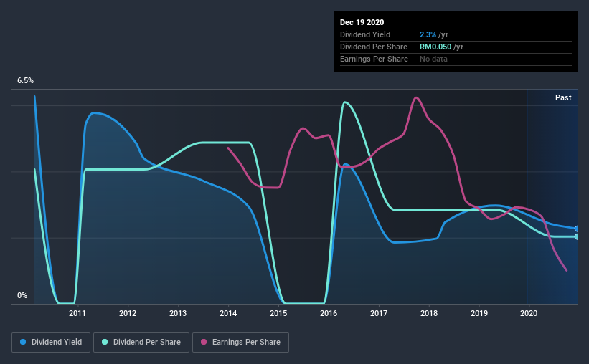Click the 2.3% dividend yield value
Screen dimensions: 589x364
point(428,34)
